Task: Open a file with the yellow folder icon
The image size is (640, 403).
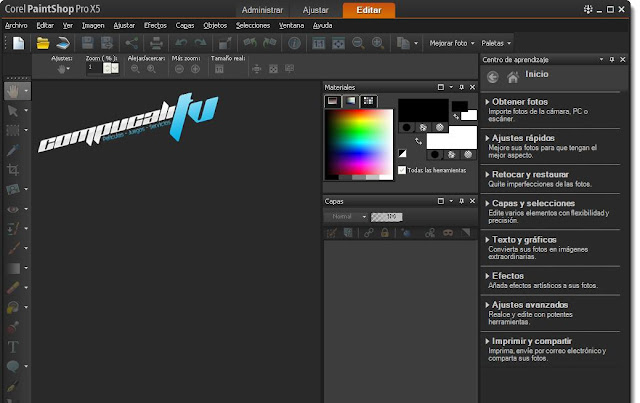Action: 43,43
